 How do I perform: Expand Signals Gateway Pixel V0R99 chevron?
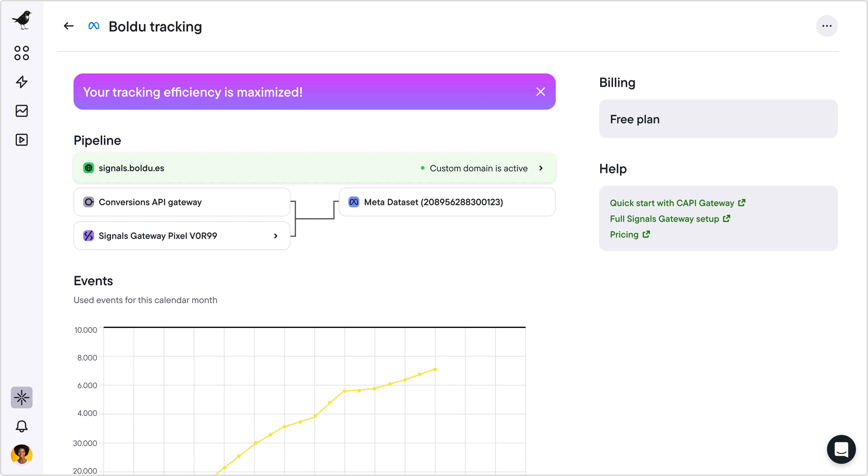point(276,236)
